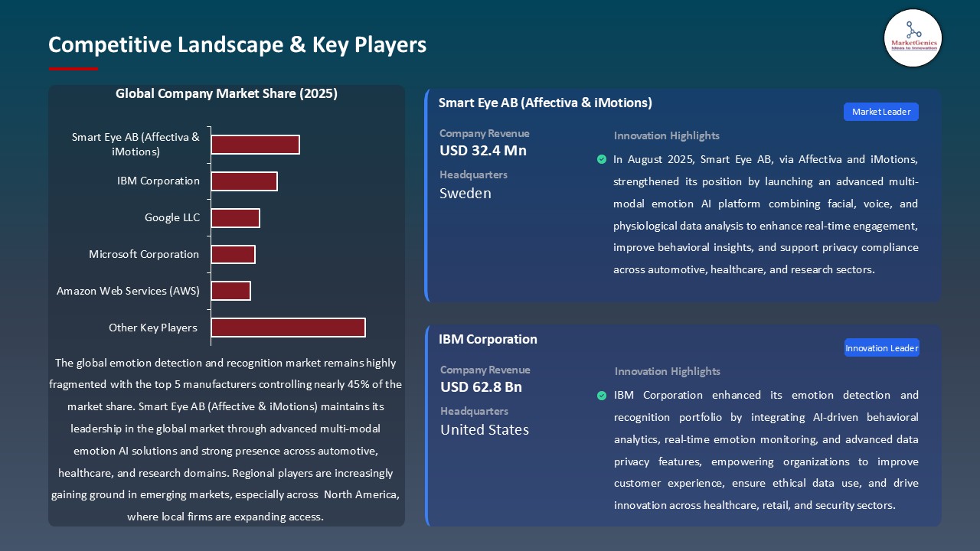Click the MarketGenics logo
980x551 pixels.
pyautogui.click(x=913, y=38)
